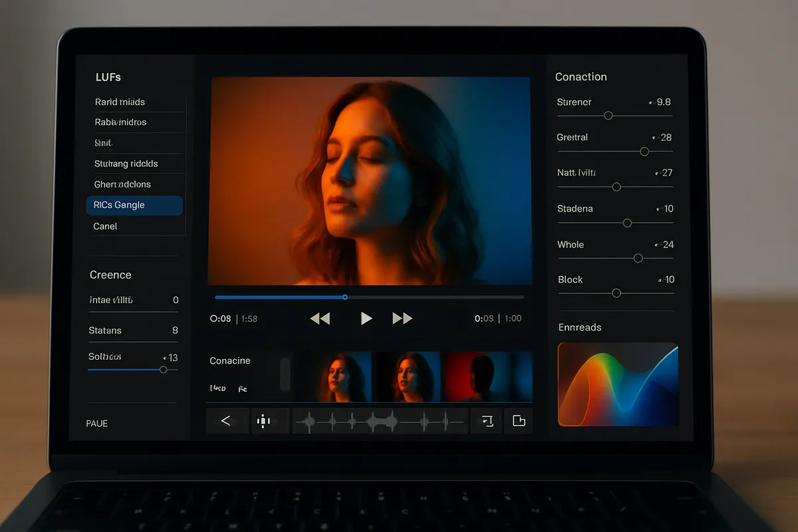This screenshot has width=798, height=532.
Task: Click the playhead on video progress bar
Action: pos(344,297)
